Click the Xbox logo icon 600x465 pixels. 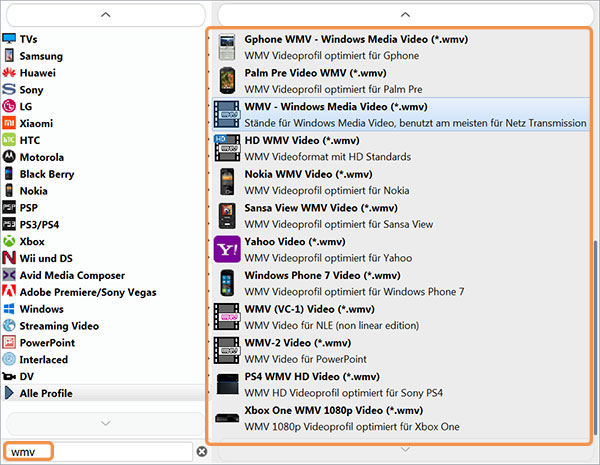tap(9, 241)
